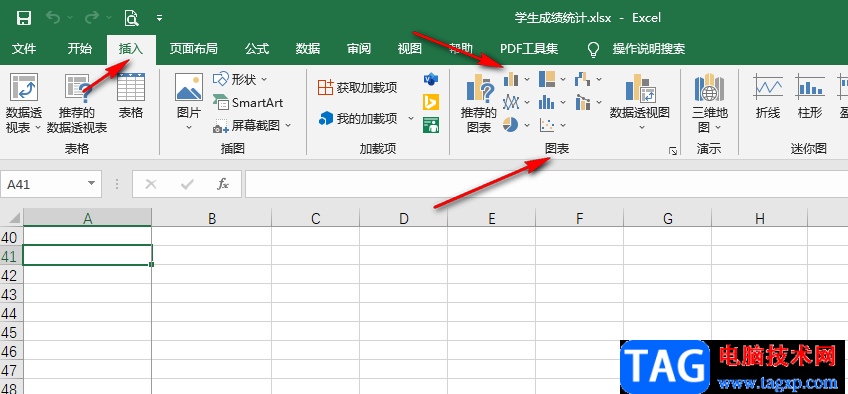Select row 40 header
This screenshot has height=394, width=848.
11,237
